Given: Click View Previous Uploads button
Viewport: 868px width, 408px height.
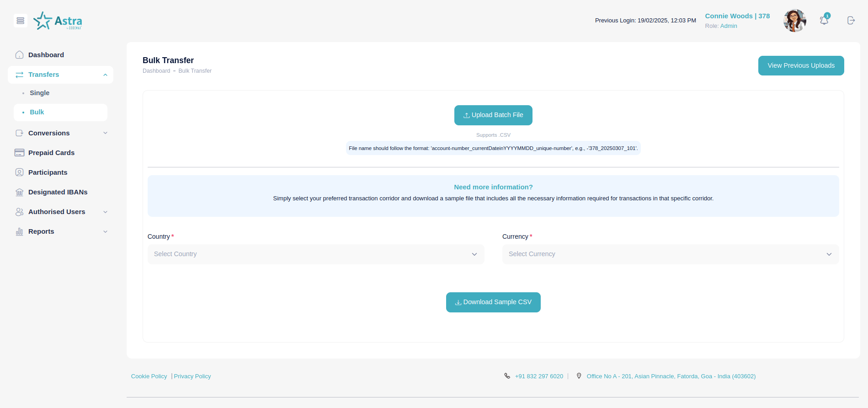Looking at the screenshot, I should coord(801,66).
